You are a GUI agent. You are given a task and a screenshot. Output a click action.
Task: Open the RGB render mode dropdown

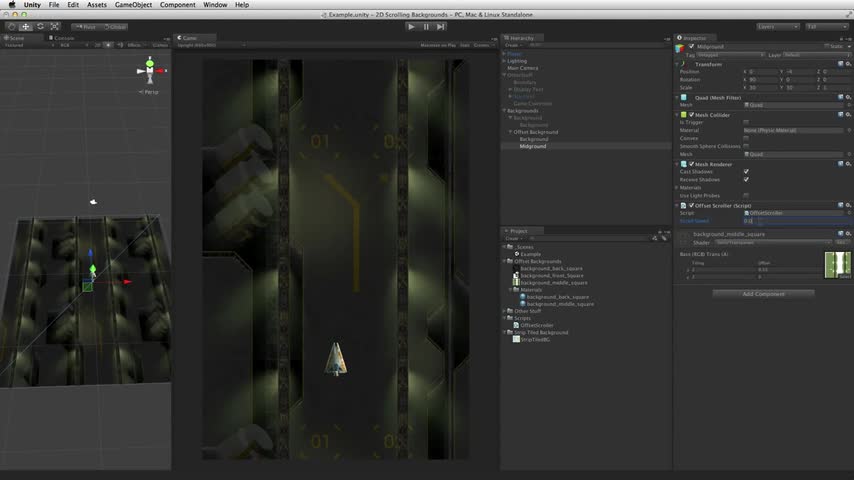coord(74,45)
